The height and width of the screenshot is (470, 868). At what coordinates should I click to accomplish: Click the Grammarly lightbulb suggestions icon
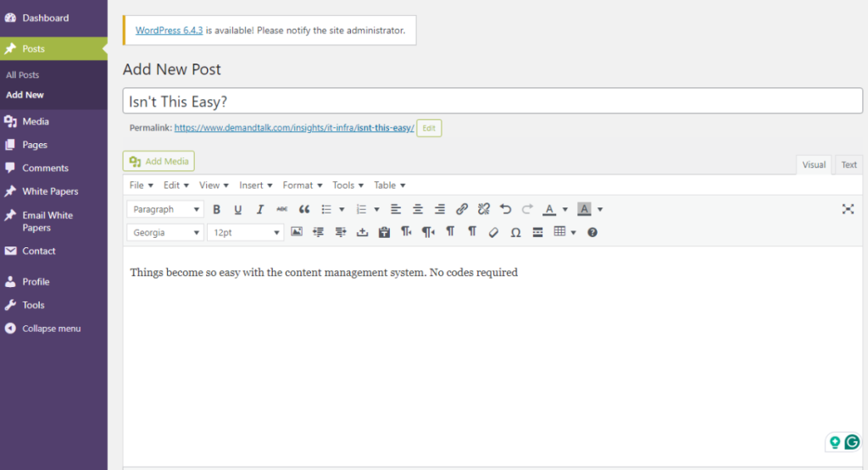pos(835,442)
